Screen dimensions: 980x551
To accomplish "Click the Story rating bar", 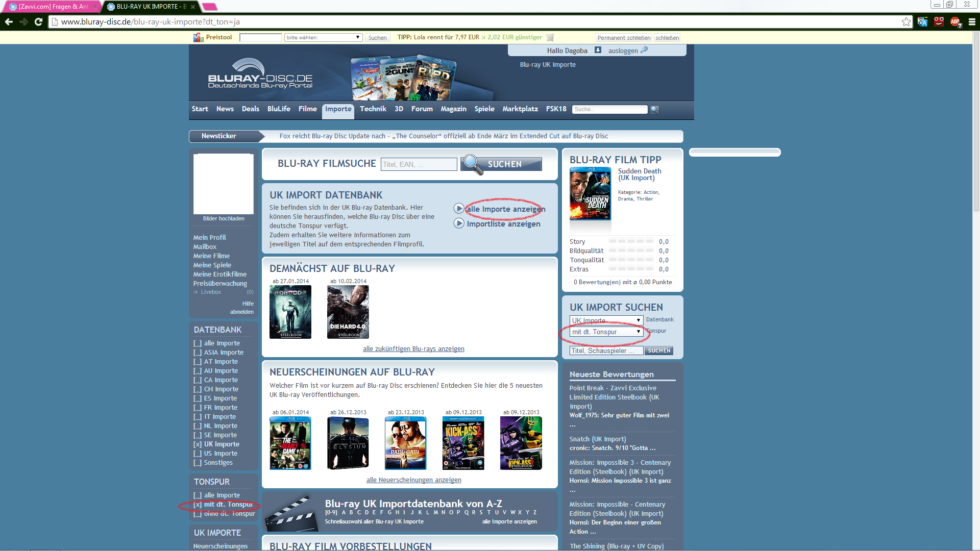I will [631, 241].
